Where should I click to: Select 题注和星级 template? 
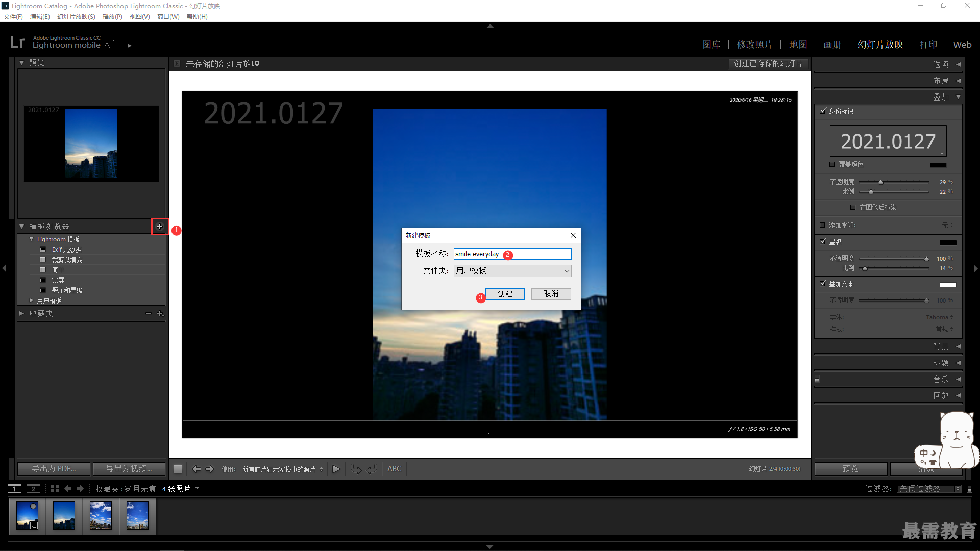coord(67,290)
